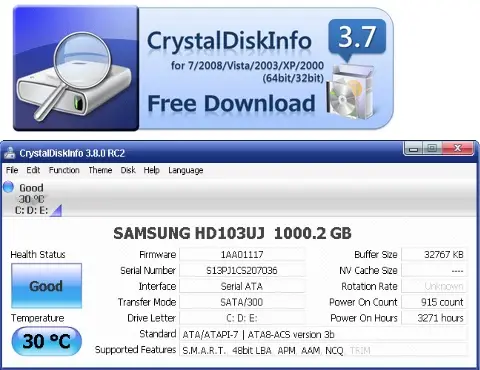Click the software box with CD icon
The height and width of the screenshot is (370, 480).
pyautogui.click(x=350, y=93)
